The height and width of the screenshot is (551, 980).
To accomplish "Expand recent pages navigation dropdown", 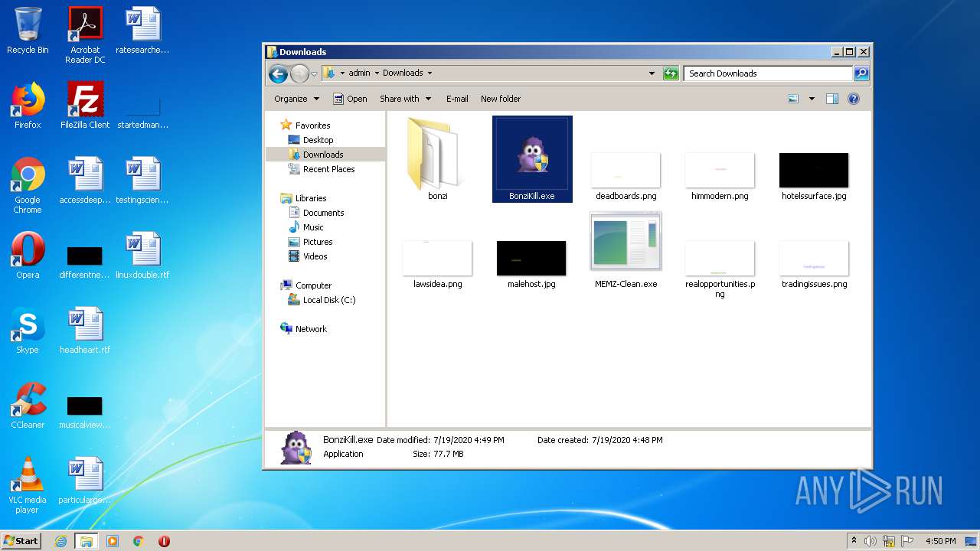I will point(314,73).
